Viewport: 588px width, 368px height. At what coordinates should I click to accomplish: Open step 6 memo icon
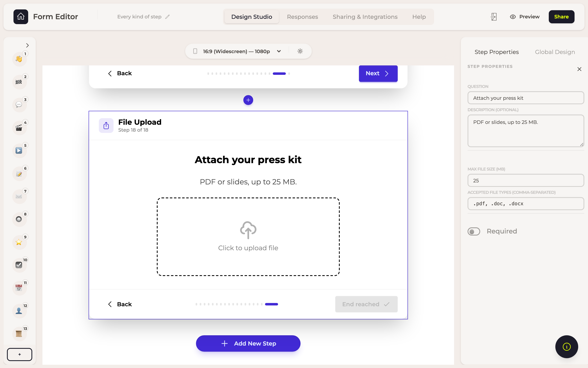click(19, 174)
